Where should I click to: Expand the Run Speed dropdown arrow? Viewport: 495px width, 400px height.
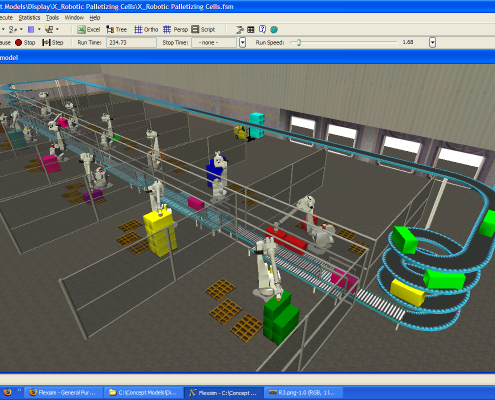coord(432,43)
